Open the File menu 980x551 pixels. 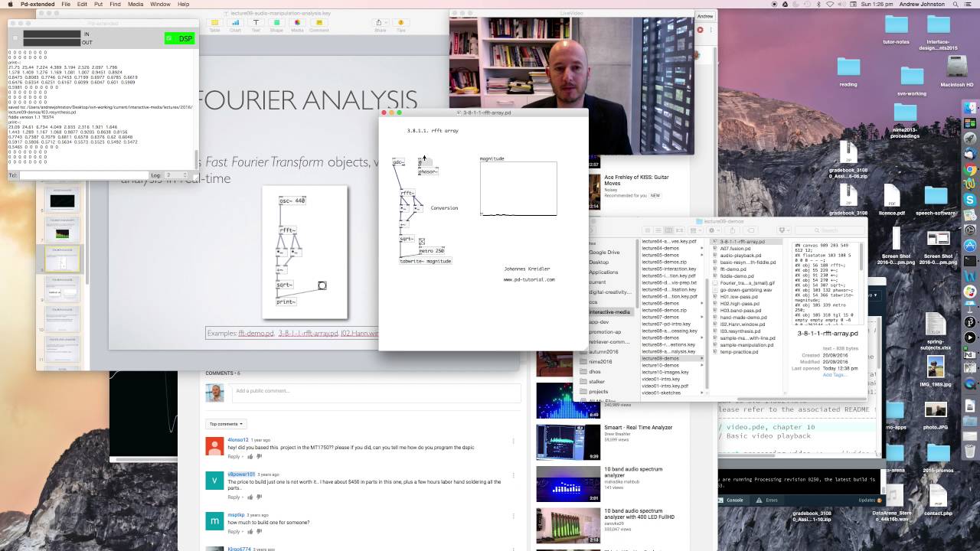pyautogui.click(x=66, y=4)
